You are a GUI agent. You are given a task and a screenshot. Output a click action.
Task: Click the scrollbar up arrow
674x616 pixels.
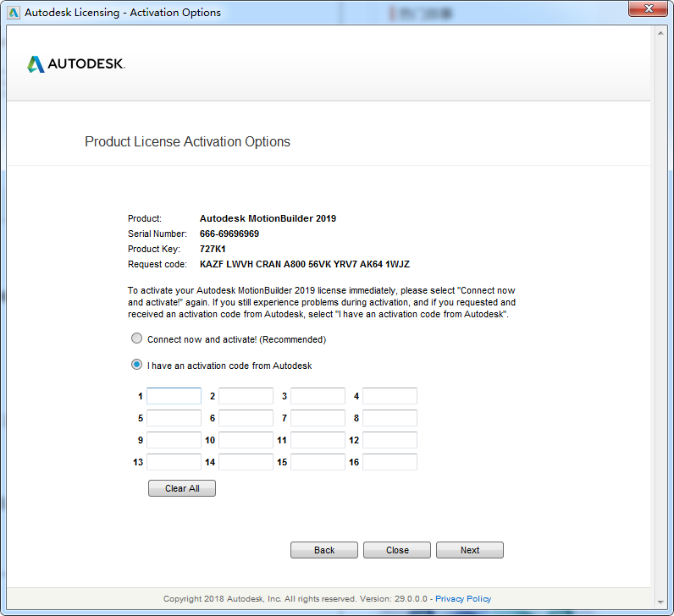pos(660,33)
